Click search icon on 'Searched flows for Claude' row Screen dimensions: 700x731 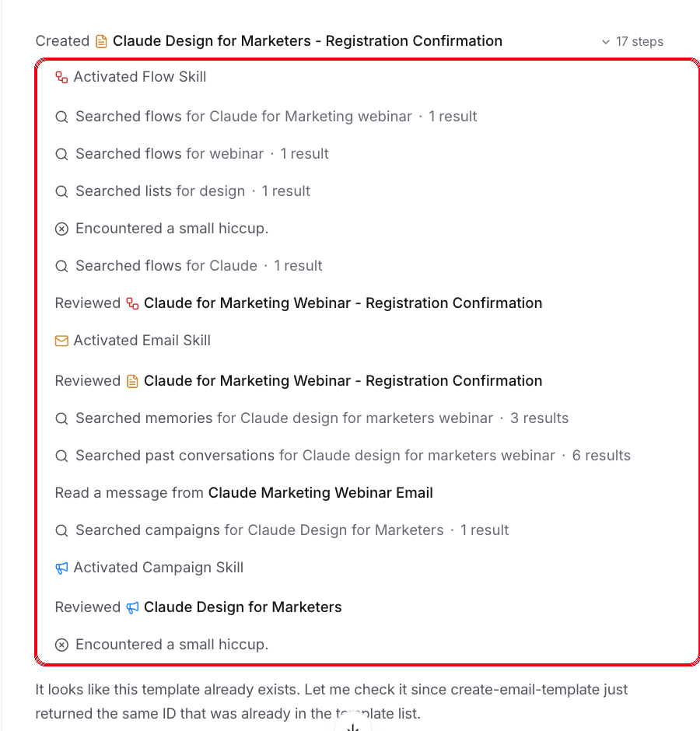(61, 266)
